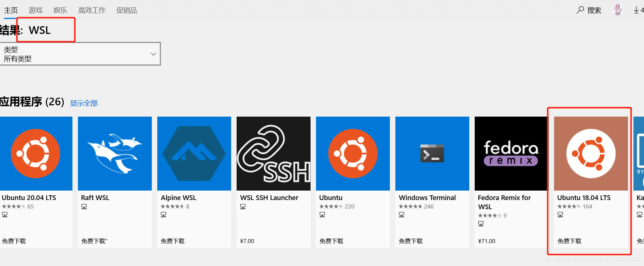Screen dimensions: 644x266
Task: Click the ¥71.00 price of Fedora Remix
Action: click(487, 241)
